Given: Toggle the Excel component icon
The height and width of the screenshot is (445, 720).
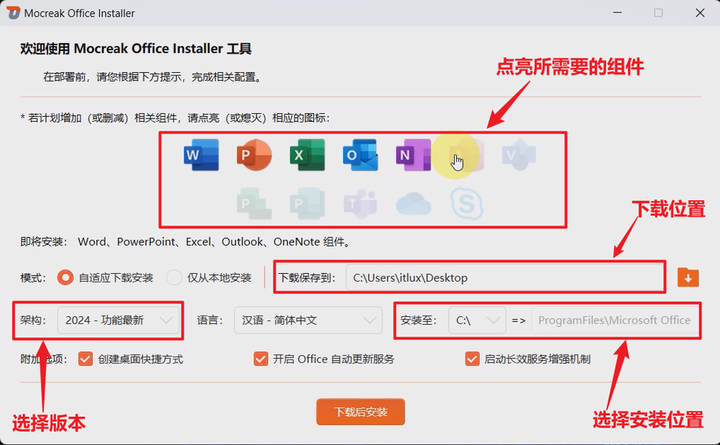Looking at the screenshot, I should 307,155.
